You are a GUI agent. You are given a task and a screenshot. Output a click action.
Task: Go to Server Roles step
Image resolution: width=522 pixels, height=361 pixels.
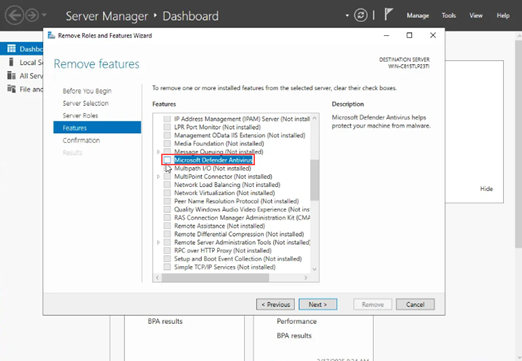tap(80, 115)
